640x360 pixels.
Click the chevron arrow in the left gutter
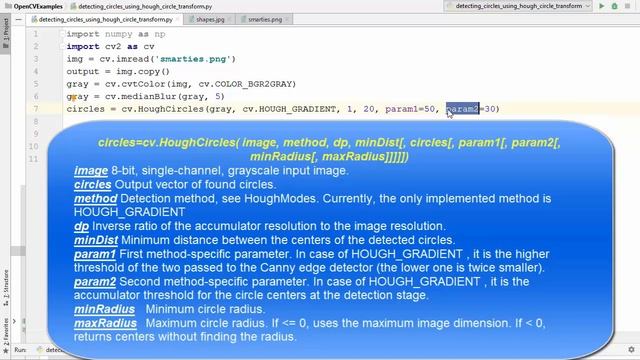pos(14,321)
